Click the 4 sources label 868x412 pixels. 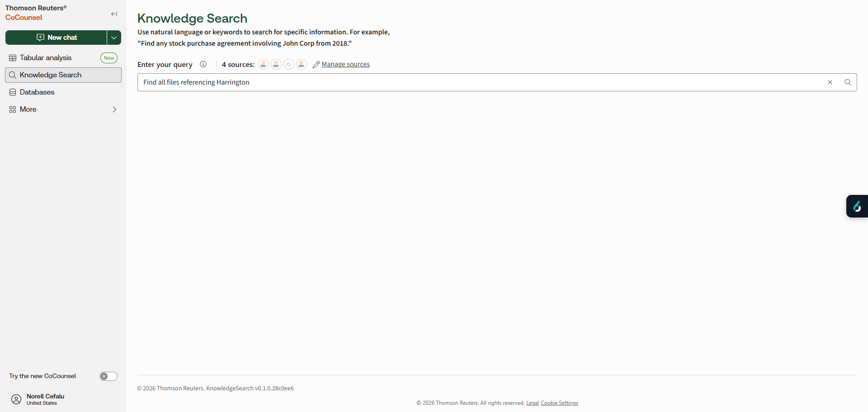[x=238, y=64]
